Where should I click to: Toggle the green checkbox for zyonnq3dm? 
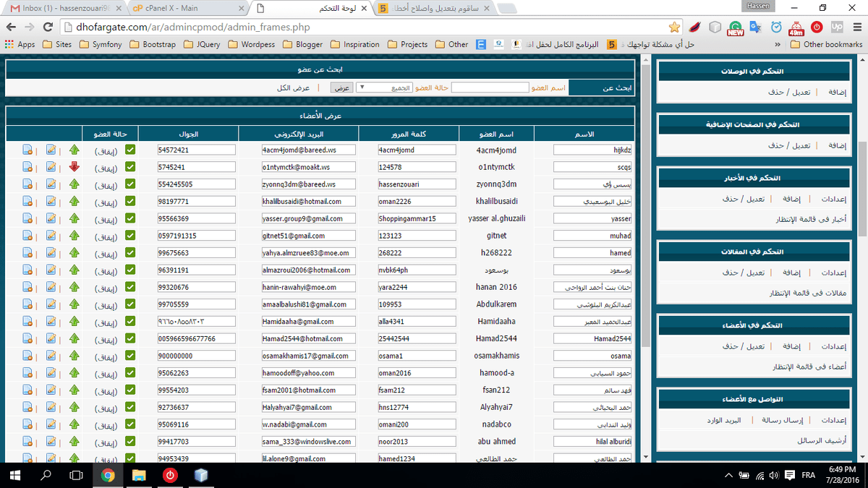[130, 184]
